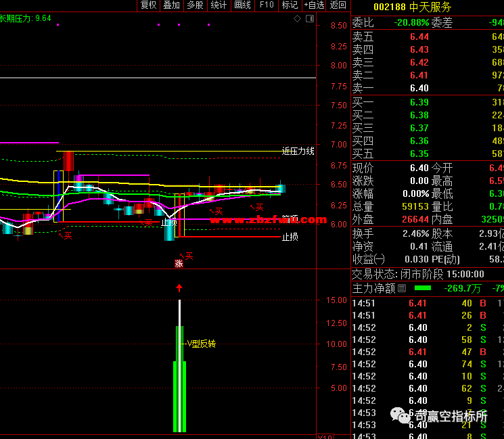This screenshot has height=439, width=504.
Task: Click the 近压力线 label on chart
Action: pos(298,151)
